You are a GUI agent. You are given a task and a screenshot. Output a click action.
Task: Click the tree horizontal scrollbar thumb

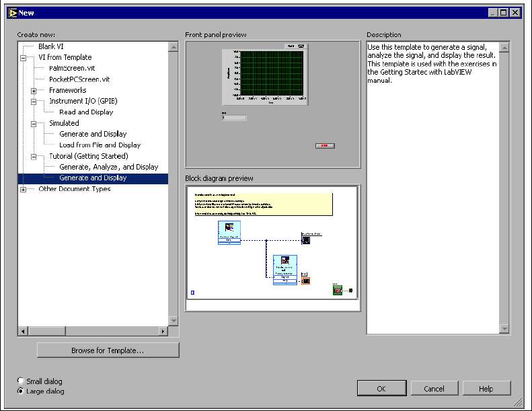(x=46, y=331)
